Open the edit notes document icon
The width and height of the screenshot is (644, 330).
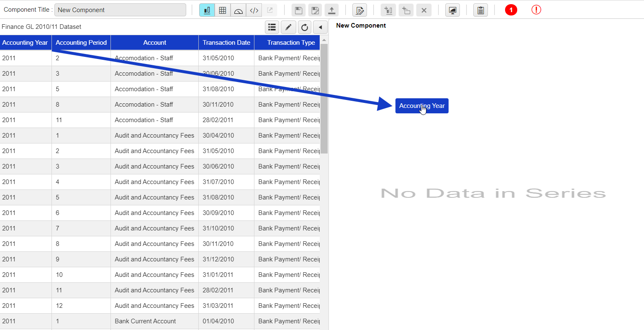(x=359, y=10)
